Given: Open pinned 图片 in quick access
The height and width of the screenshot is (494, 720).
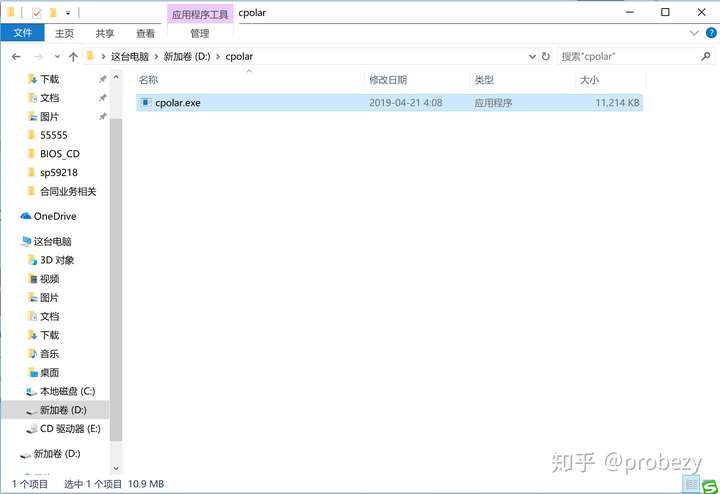Looking at the screenshot, I should 49,117.
